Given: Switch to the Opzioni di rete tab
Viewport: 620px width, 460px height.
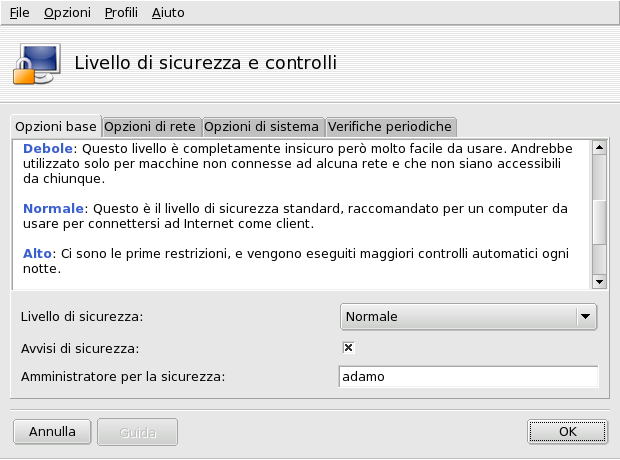Looking at the screenshot, I should click(x=151, y=127).
